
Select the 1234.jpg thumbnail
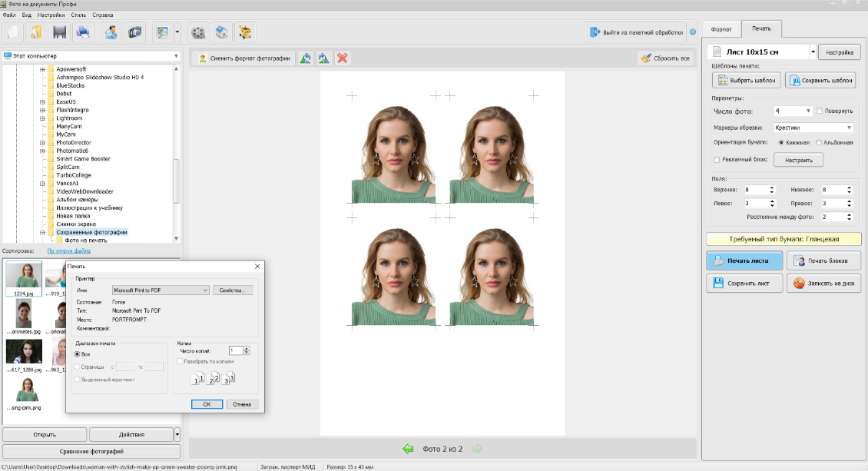point(24,275)
